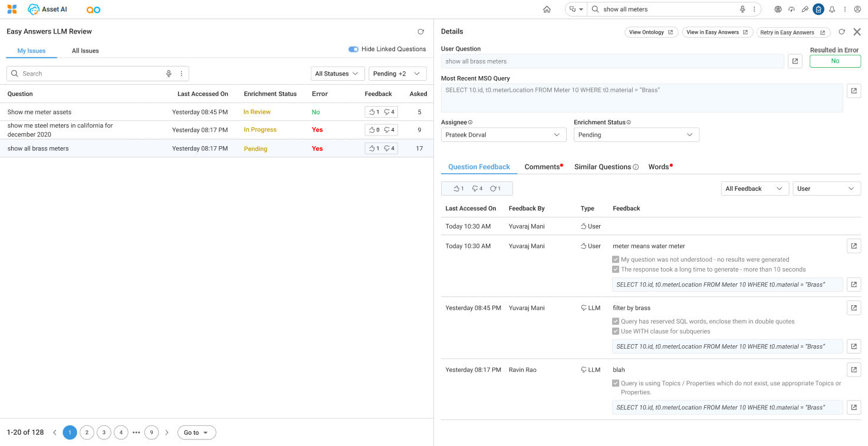Open User Question in new window icon
The width and height of the screenshot is (868, 446).
[x=795, y=61]
